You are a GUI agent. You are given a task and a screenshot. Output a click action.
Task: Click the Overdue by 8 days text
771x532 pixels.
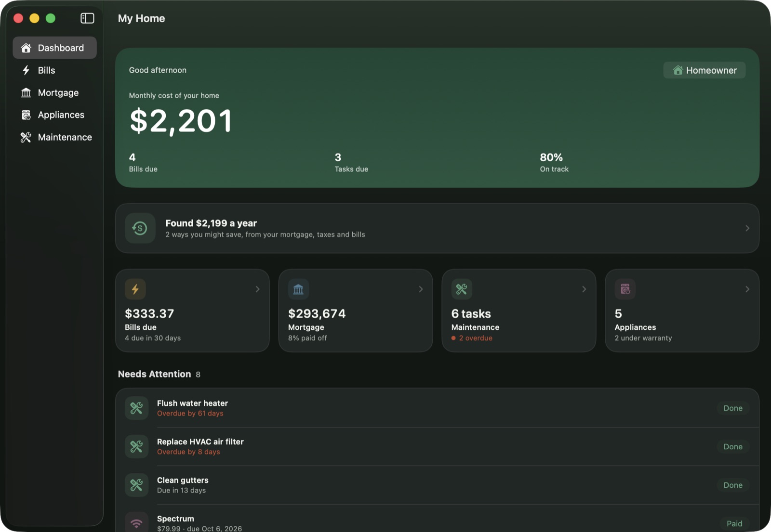coord(188,452)
